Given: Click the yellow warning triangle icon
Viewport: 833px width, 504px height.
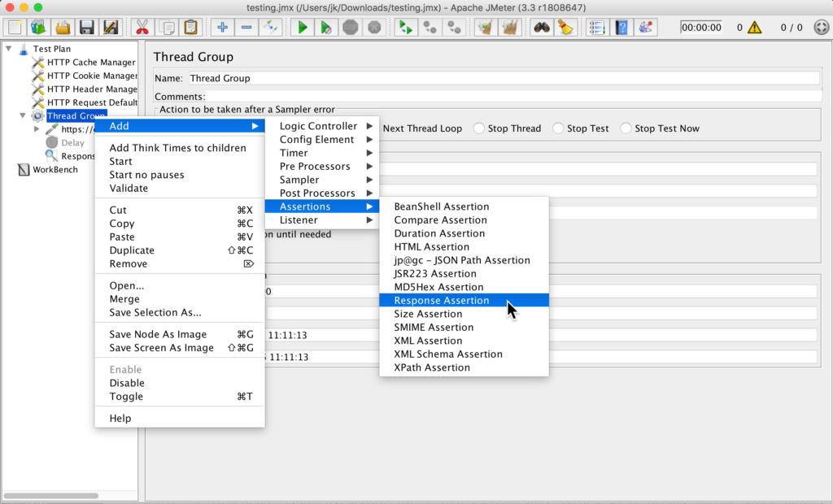Looking at the screenshot, I should pos(754,28).
